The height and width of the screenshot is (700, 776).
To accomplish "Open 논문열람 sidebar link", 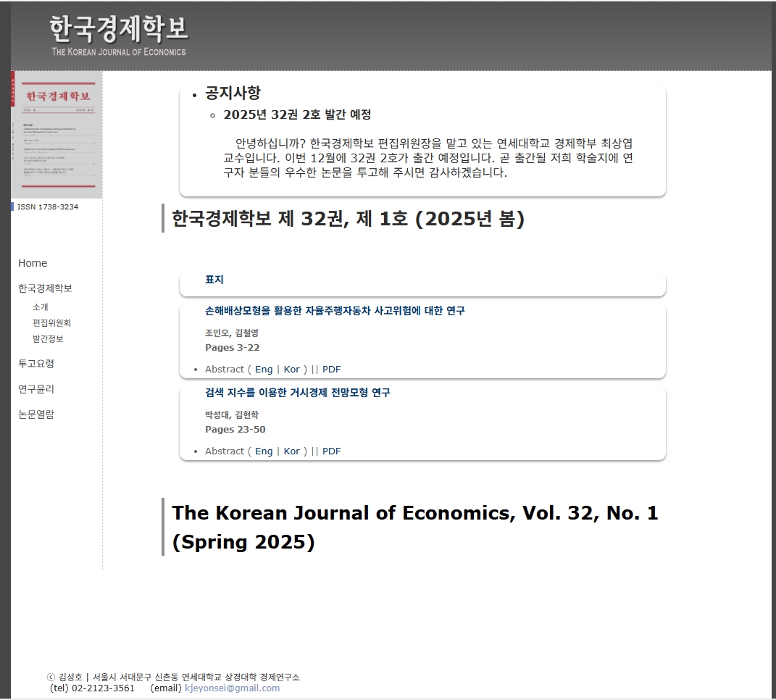I will pos(36,414).
